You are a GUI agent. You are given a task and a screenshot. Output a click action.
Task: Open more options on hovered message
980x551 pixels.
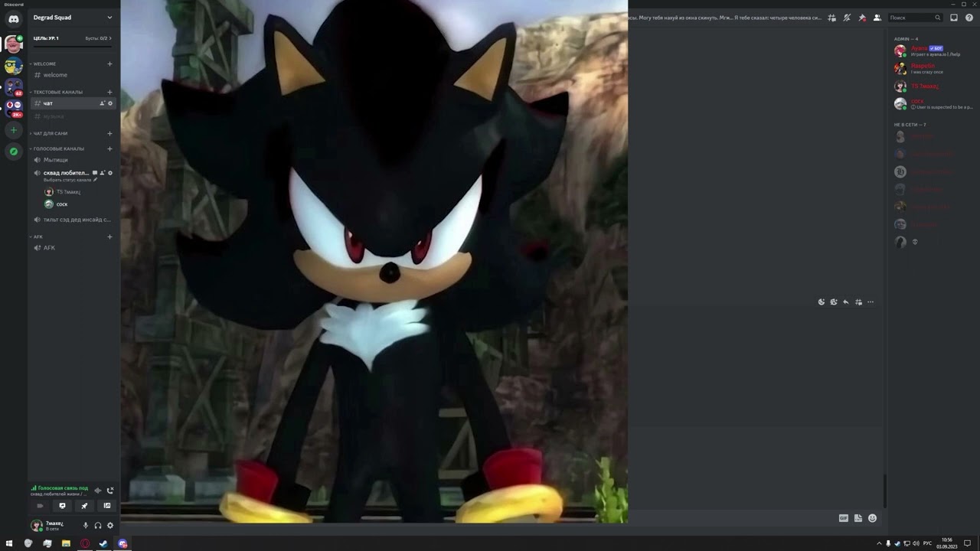tap(871, 302)
